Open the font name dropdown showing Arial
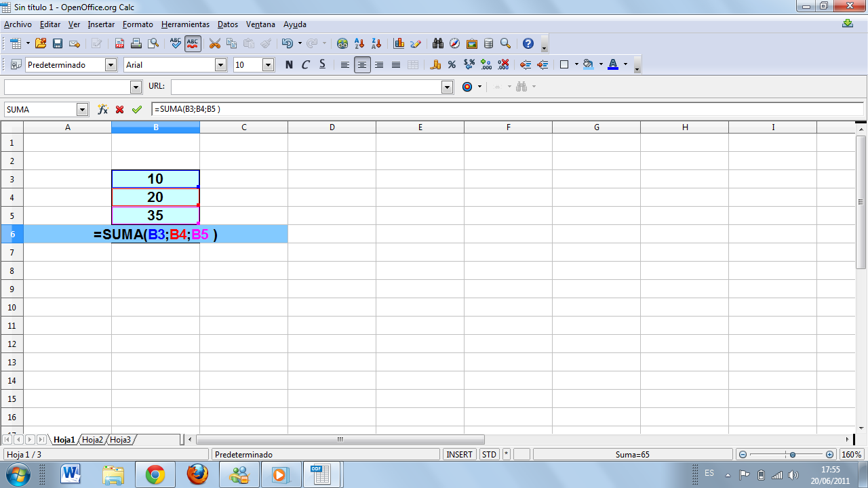868x488 pixels. coord(221,64)
